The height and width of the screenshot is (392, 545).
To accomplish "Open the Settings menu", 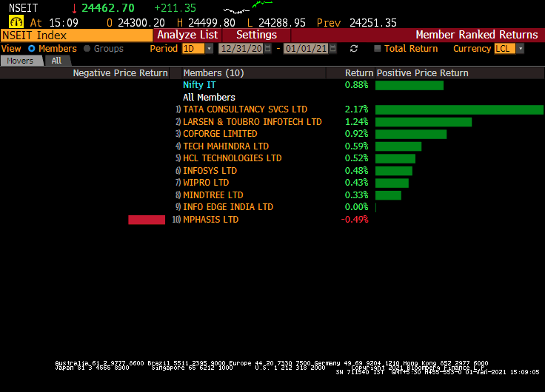I will point(256,35).
